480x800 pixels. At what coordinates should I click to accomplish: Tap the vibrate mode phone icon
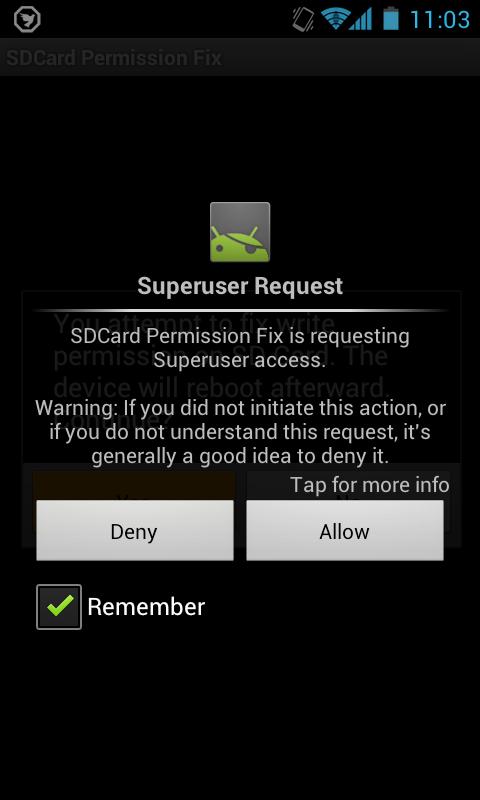point(304,19)
